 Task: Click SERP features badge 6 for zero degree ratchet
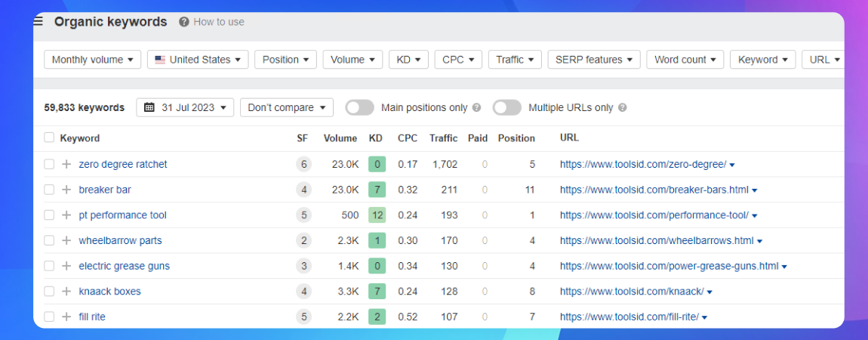303,165
